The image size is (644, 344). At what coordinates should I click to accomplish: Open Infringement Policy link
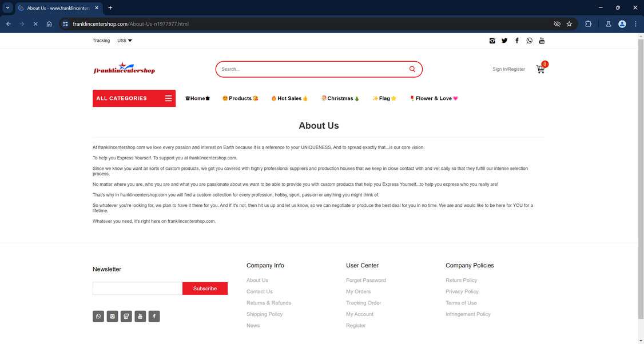[468, 314]
